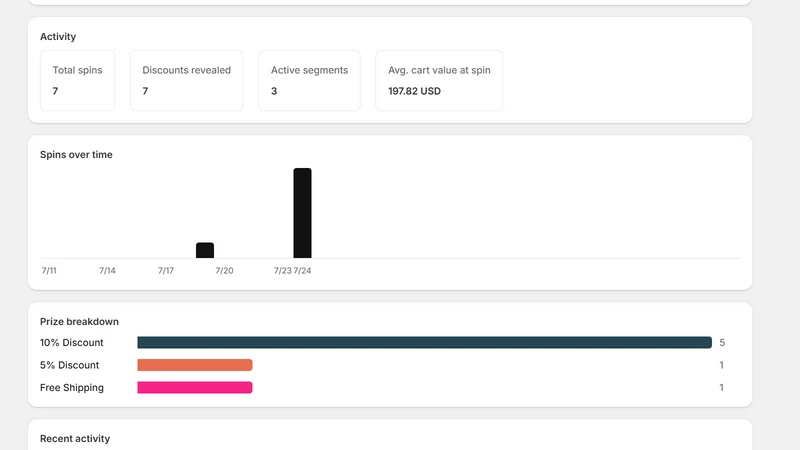Click the Spins over time heading

76,155
